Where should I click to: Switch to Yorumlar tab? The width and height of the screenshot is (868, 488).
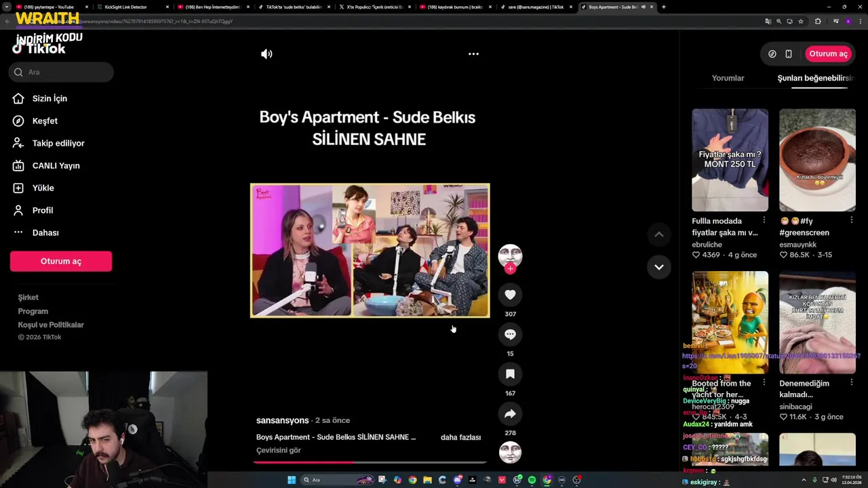point(728,78)
